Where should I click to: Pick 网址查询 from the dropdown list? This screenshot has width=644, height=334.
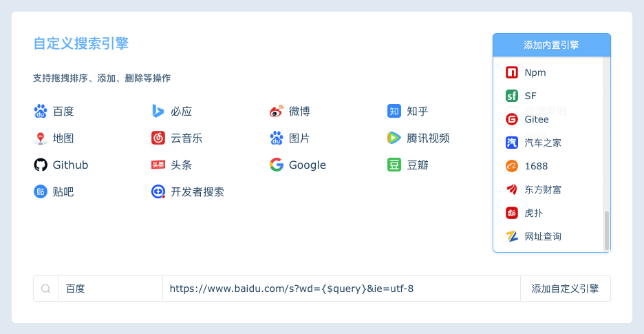click(x=542, y=236)
